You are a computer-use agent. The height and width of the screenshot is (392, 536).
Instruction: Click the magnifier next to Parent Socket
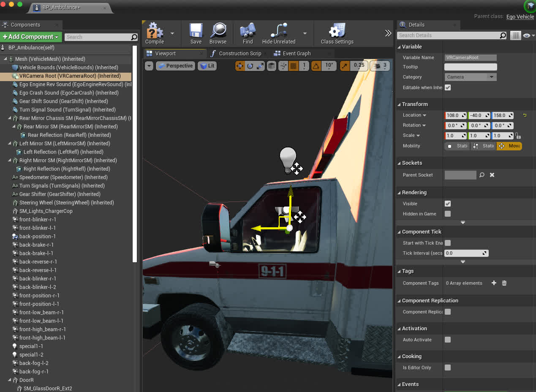point(482,175)
